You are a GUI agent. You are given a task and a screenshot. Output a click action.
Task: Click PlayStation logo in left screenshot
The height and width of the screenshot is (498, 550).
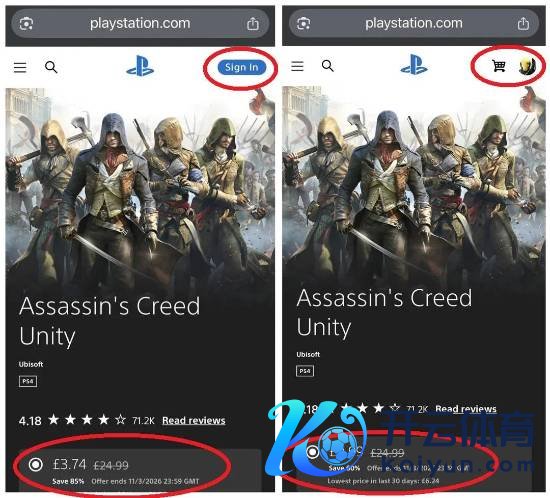click(x=140, y=66)
